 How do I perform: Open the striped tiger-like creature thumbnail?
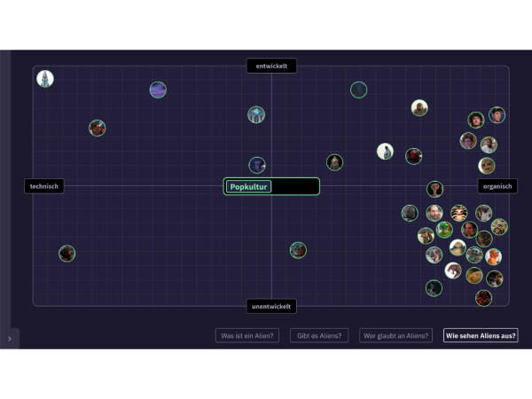pyautogui.click(x=459, y=213)
